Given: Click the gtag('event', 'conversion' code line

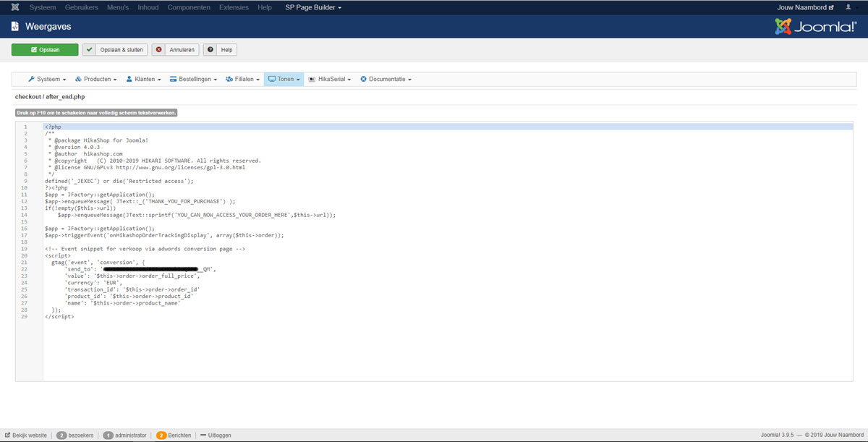Looking at the screenshot, I should pyautogui.click(x=98, y=262).
